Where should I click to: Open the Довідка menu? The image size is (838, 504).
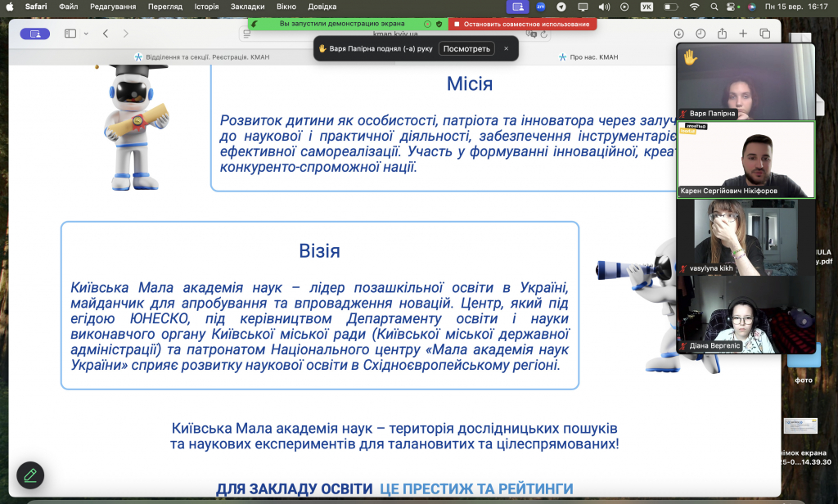[322, 7]
